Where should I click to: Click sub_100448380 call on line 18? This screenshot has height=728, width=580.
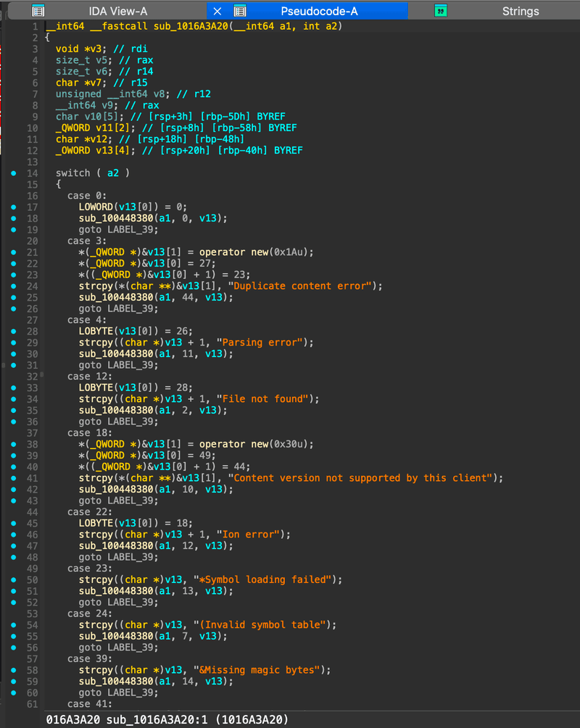coord(116,218)
